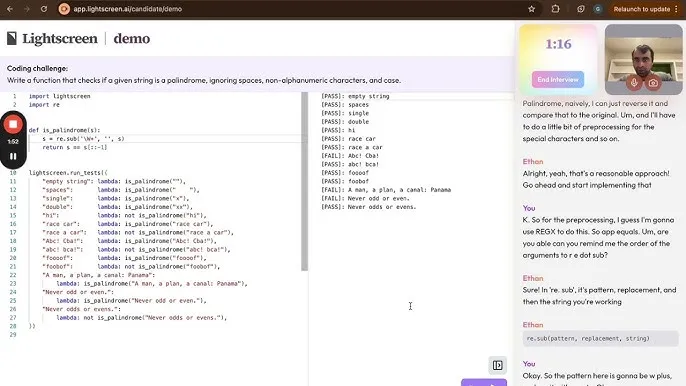Open browser extensions puzzle icon
686x386 pixels.
[x=555, y=9]
